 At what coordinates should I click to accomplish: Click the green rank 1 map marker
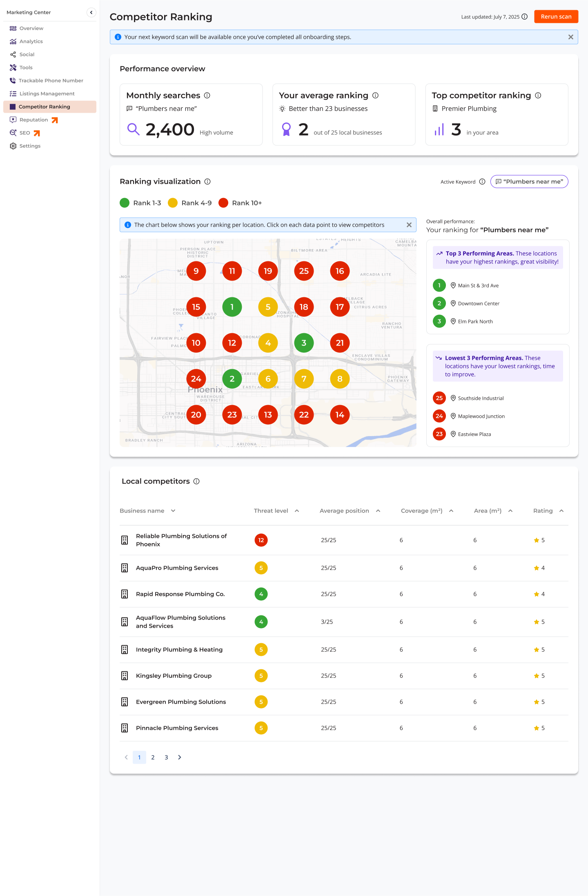[232, 307]
